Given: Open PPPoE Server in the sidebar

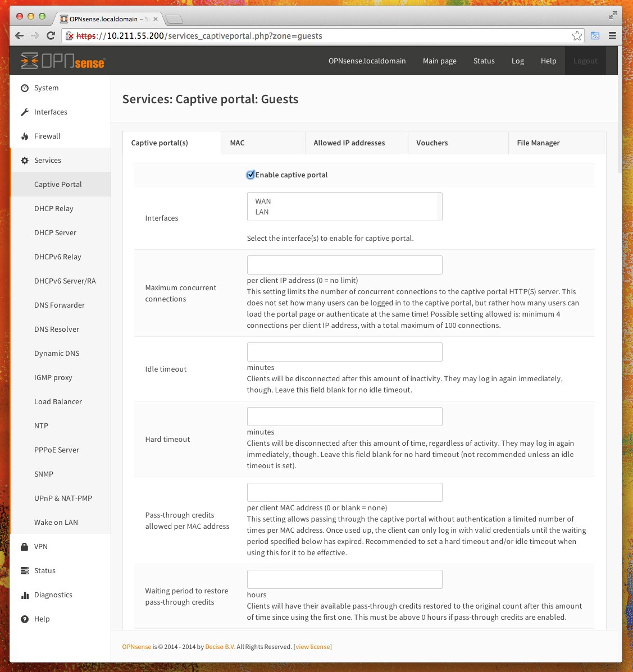Looking at the screenshot, I should pyautogui.click(x=61, y=450).
